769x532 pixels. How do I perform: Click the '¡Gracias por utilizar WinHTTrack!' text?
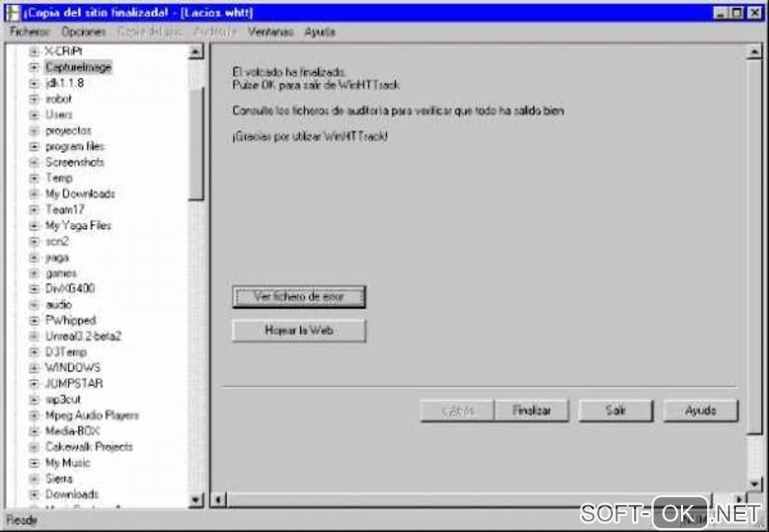pyautogui.click(x=310, y=136)
